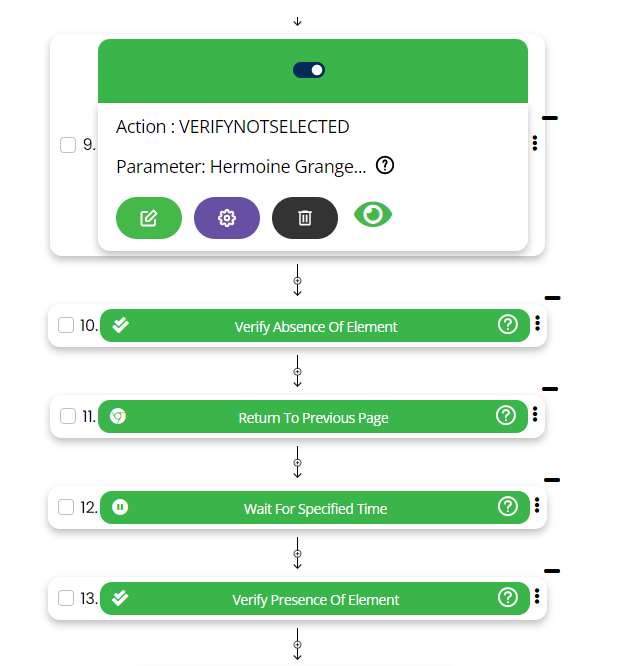Tick the checkbox for step 9
The height and width of the screenshot is (666, 631).
[x=68, y=145]
